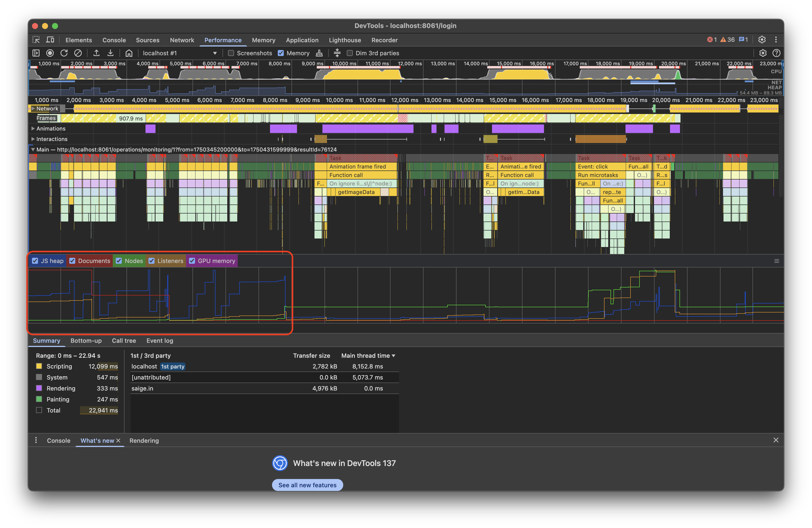
Task: Click the Collect garbage broom icon
Action: click(x=319, y=53)
